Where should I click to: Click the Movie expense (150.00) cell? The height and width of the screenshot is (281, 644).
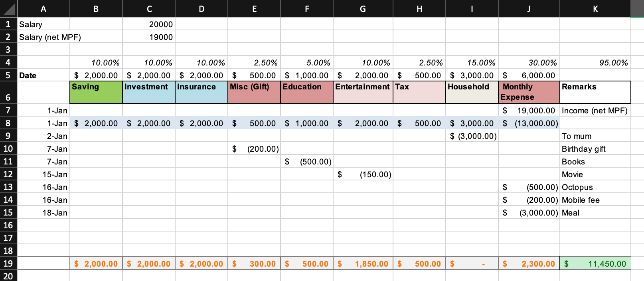pos(363,174)
